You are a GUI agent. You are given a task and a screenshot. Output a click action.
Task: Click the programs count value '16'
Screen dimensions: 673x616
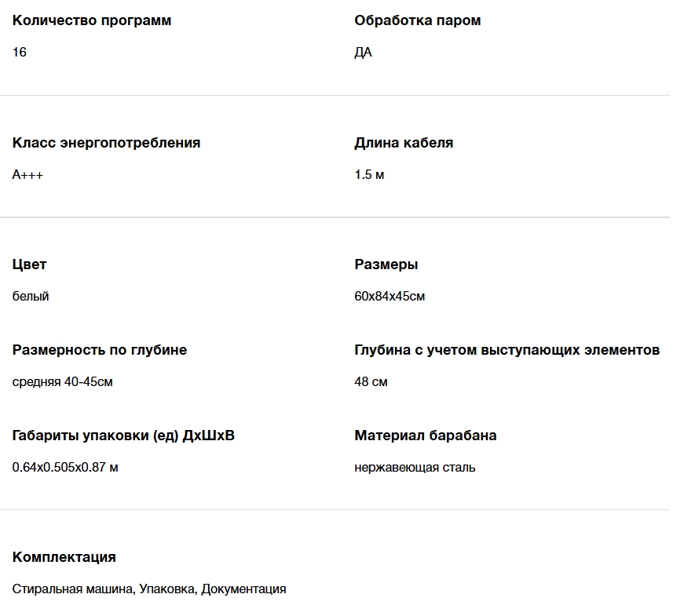click(x=20, y=53)
